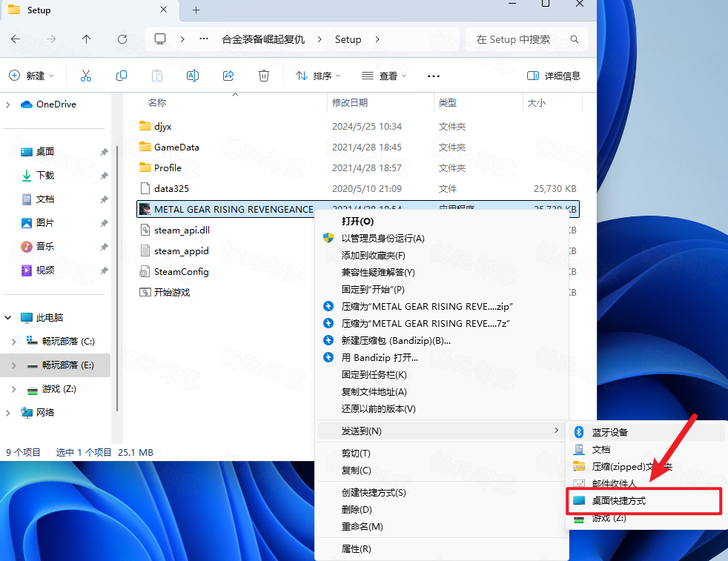Sort by the 大小 column header
Image resolution: width=728 pixels, height=561 pixels.
(537, 103)
